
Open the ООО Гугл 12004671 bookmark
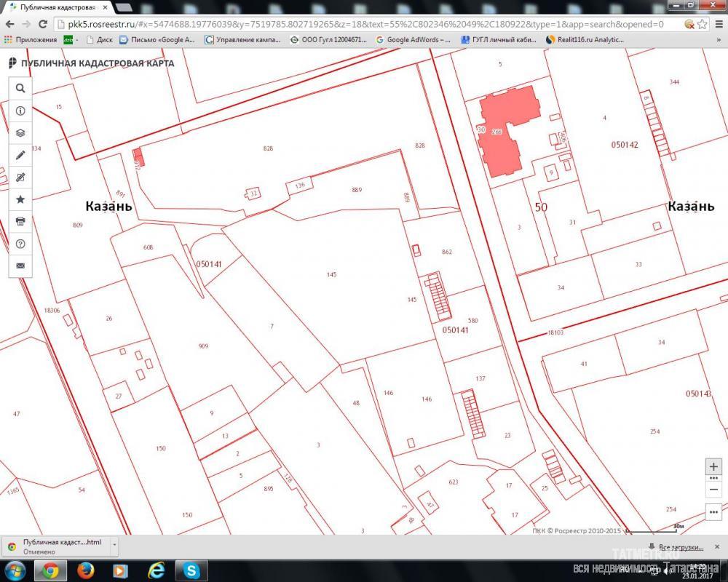coord(329,40)
